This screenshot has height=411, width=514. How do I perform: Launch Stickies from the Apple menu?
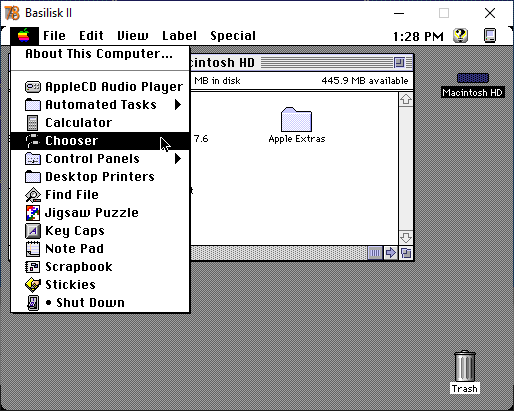point(100,285)
